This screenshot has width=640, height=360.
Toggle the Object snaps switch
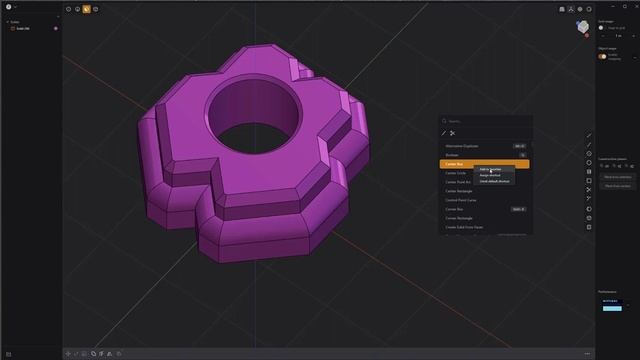point(602,57)
